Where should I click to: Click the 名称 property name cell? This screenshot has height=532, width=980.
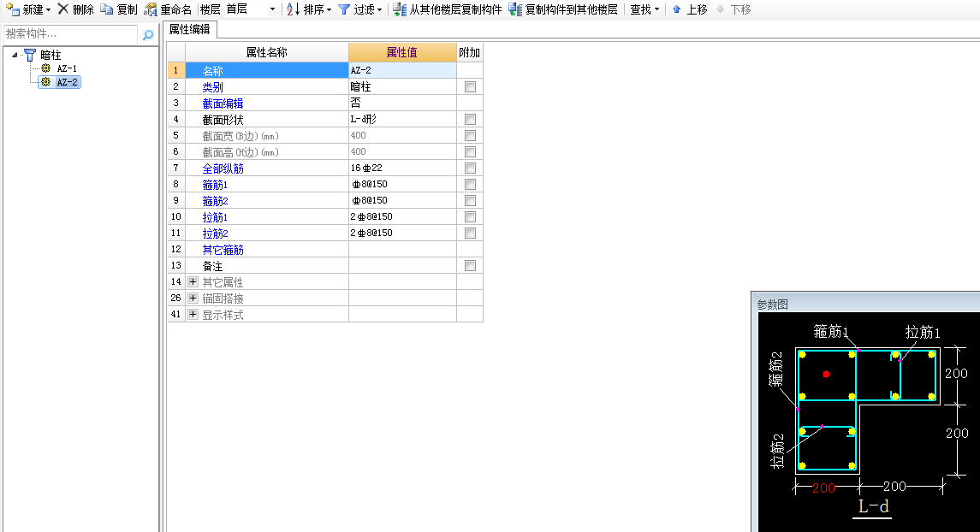(267, 70)
